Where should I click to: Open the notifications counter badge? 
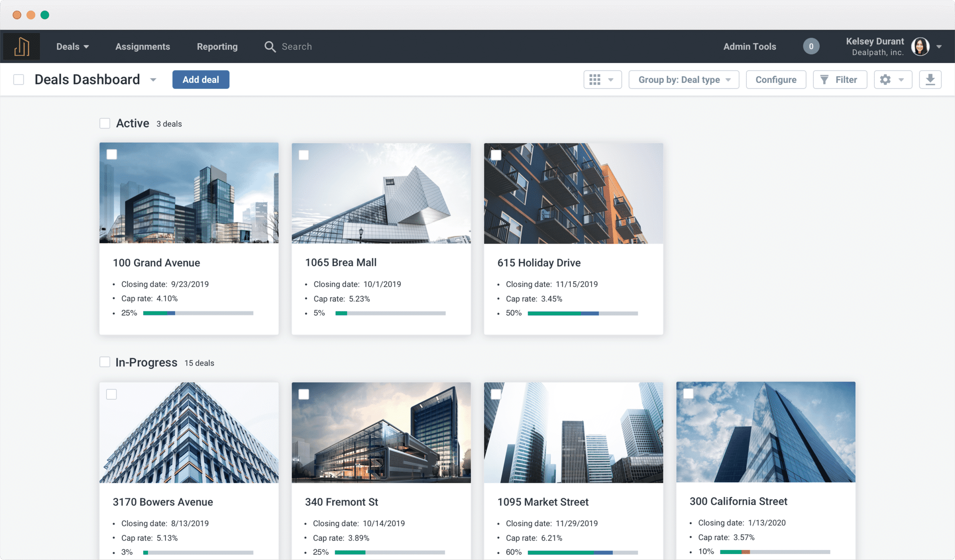pos(811,47)
